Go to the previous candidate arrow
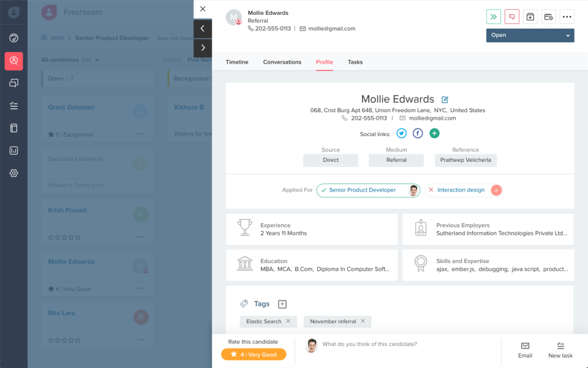588x368 pixels. pyautogui.click(x=203, y=29)
